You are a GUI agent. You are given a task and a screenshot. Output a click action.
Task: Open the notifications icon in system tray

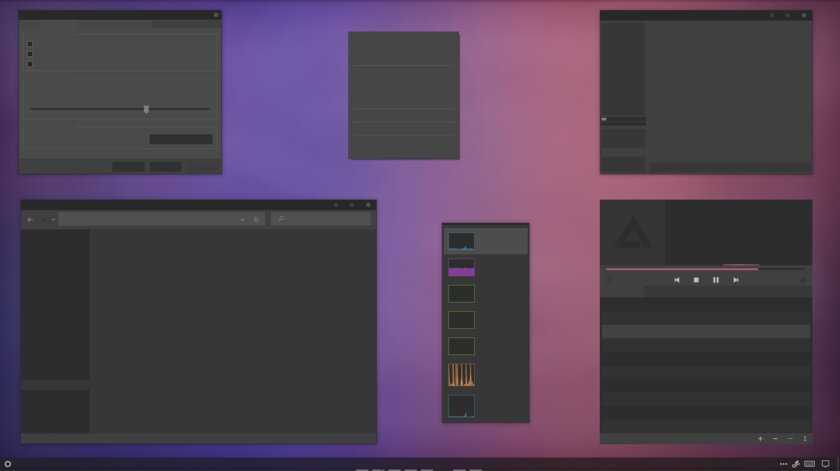pyautogui.click(x=826, y=464)
